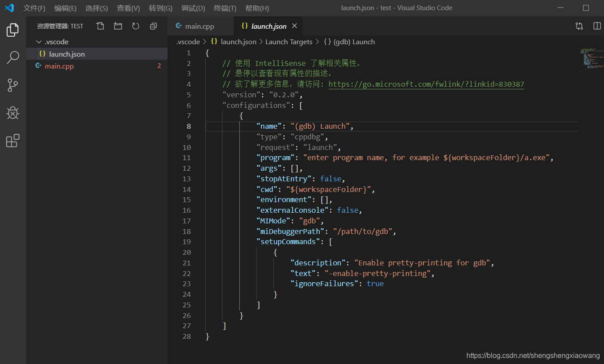Open the Source Control view icon
604x364 pixels.
tap(13, 85)
